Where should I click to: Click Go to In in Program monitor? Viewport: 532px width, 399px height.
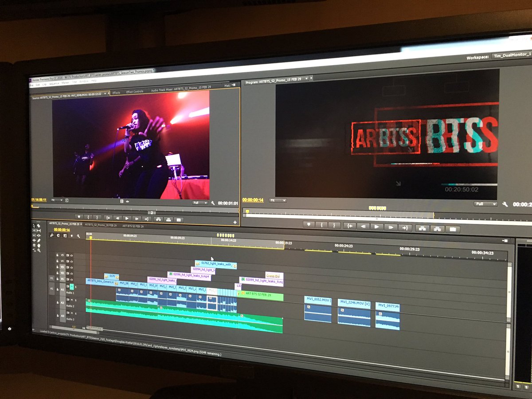click(350, 226)
